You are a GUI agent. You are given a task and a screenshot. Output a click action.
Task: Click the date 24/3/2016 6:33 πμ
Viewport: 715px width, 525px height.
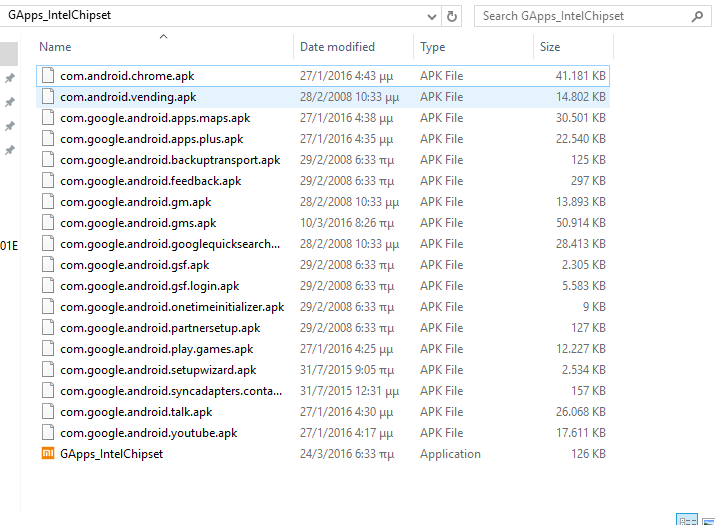[x=347, y=453]
